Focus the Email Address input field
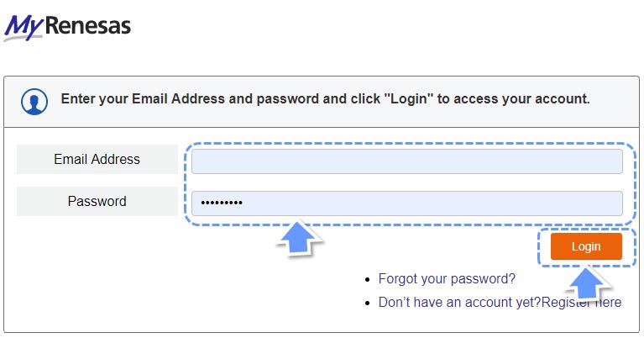This screenshot has width=644, height=338. point(407,161)
